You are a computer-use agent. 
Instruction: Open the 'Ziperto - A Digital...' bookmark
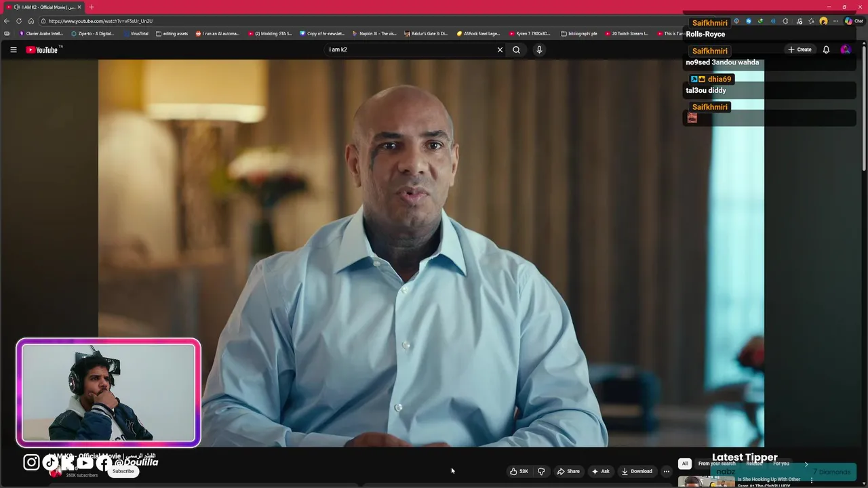pos(93,33)
